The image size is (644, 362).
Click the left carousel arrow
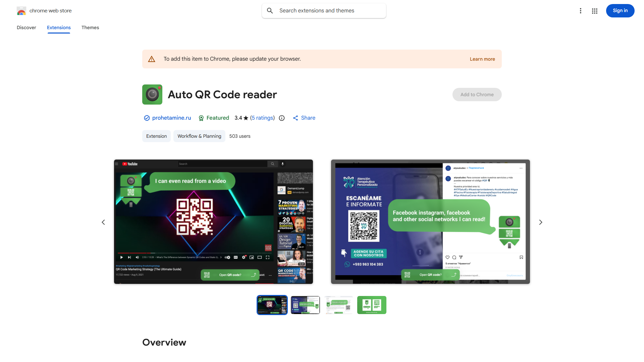(x=103, y=222)
